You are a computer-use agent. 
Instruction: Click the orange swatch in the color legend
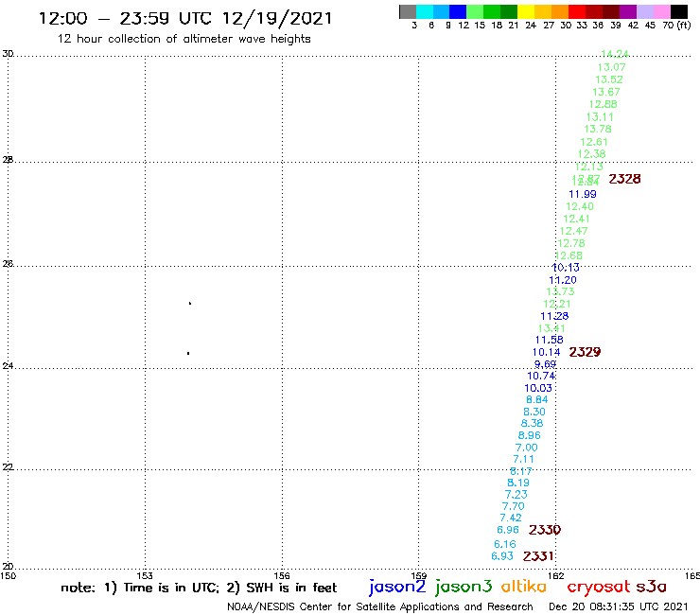click(x=560, y=11)
